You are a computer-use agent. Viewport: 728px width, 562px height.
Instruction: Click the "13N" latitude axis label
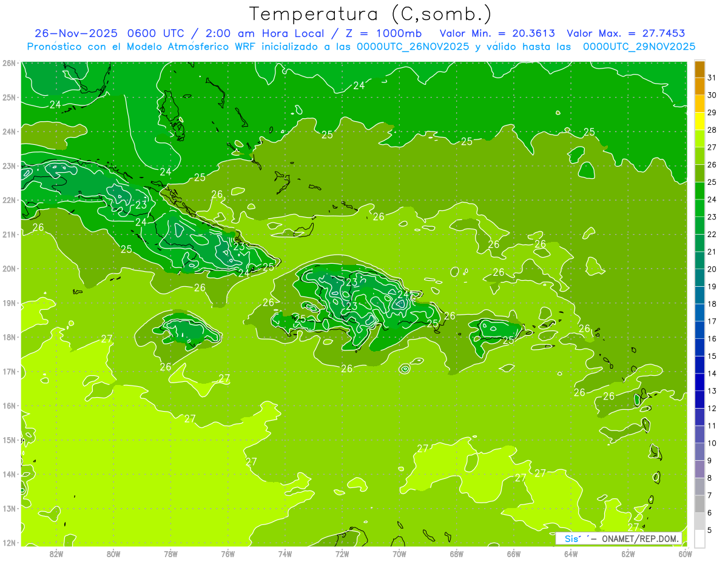click(9, 508)
